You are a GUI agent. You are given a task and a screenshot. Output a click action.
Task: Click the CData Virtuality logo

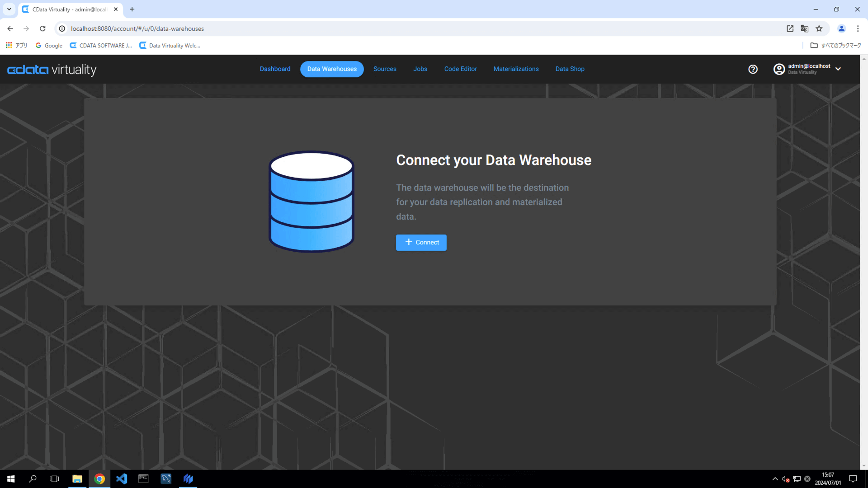(x=52, y=70)
